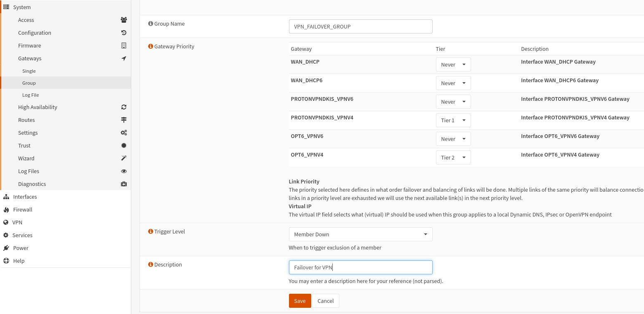Click the Gateways arrow icon

point(123,58)
